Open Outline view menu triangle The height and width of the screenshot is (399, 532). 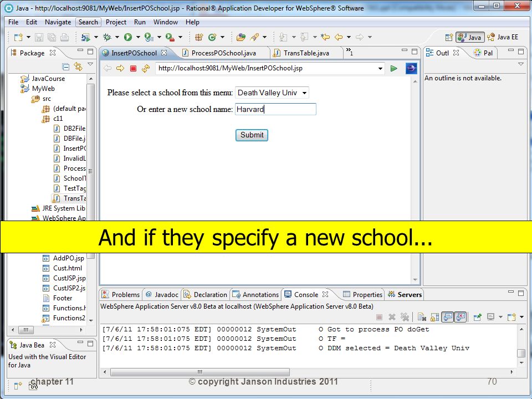[x=521, y=64]
